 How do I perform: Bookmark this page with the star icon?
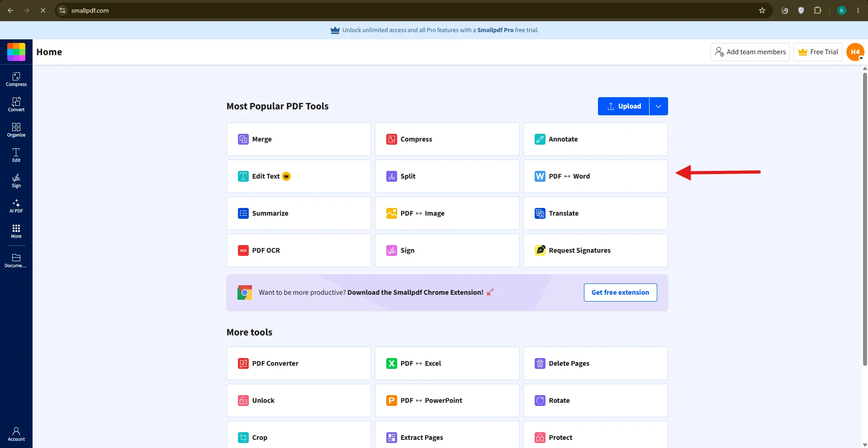[x=762, y=10]
